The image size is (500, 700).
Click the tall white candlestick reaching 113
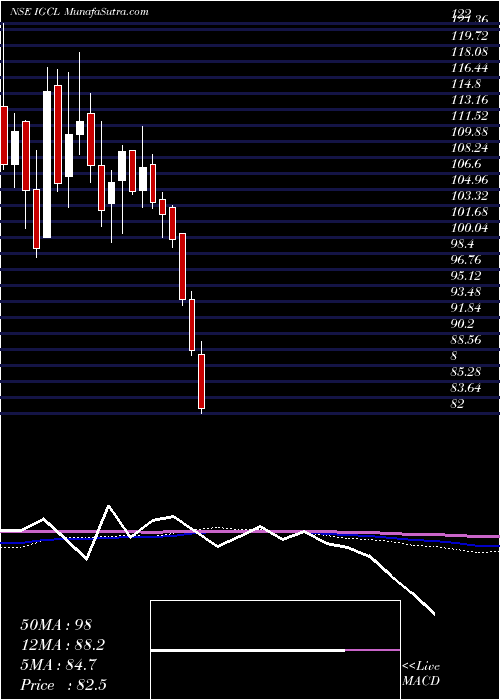[x=47, y=164]
